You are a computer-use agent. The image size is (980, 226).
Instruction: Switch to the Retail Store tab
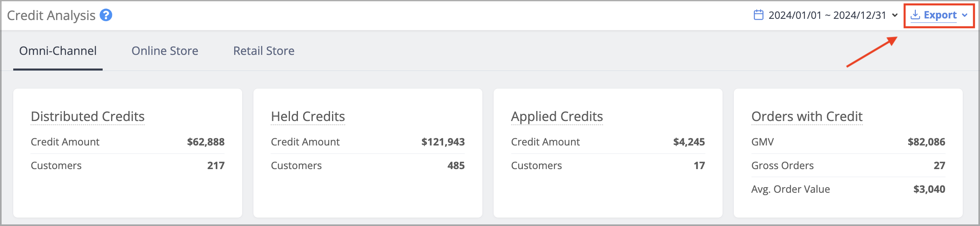point(264,51)
